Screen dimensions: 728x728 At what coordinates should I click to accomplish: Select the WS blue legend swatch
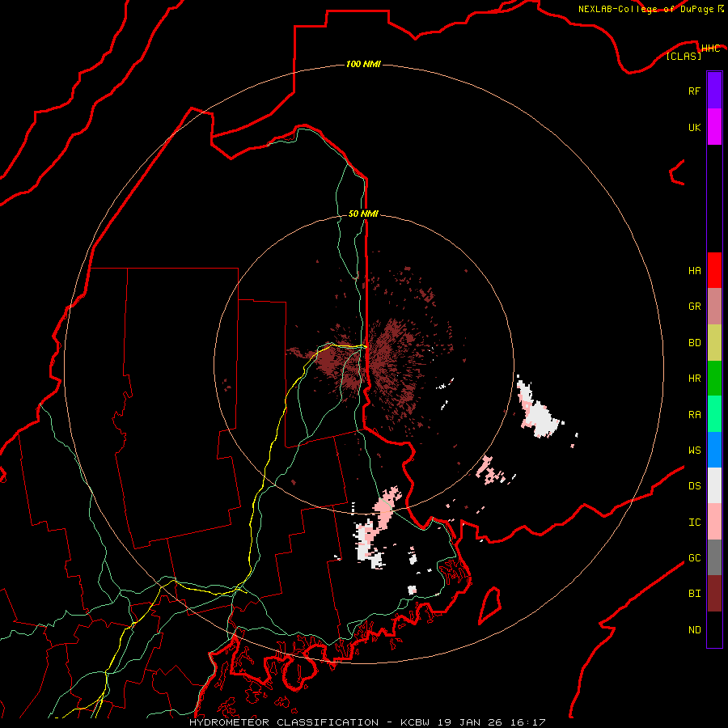pyautogui.click(x=714, y=450)
